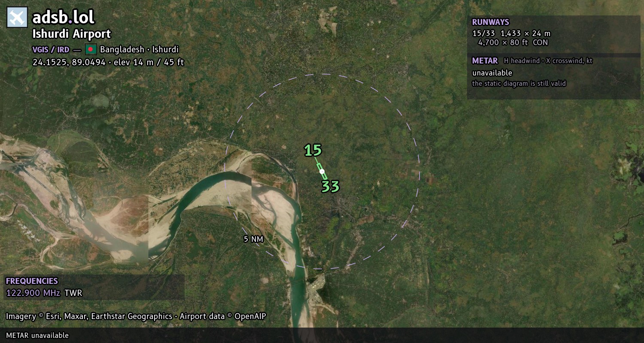Click the 'Bangladesh · Ishurdi' location text

pos(140,49)
